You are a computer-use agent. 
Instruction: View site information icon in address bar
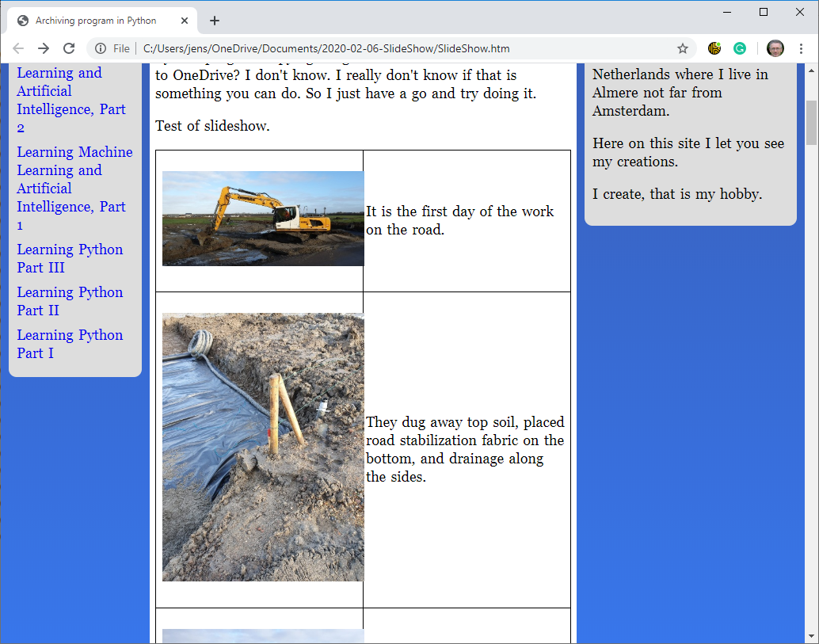pyautogui.click(x=101, y=48)
